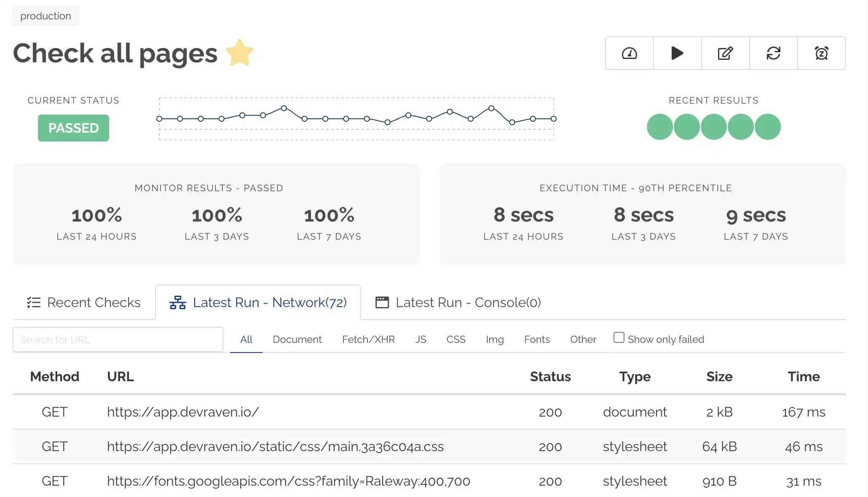
Task: Open the main.3a36c04a.css request row
Action: [x=275, y=446]
